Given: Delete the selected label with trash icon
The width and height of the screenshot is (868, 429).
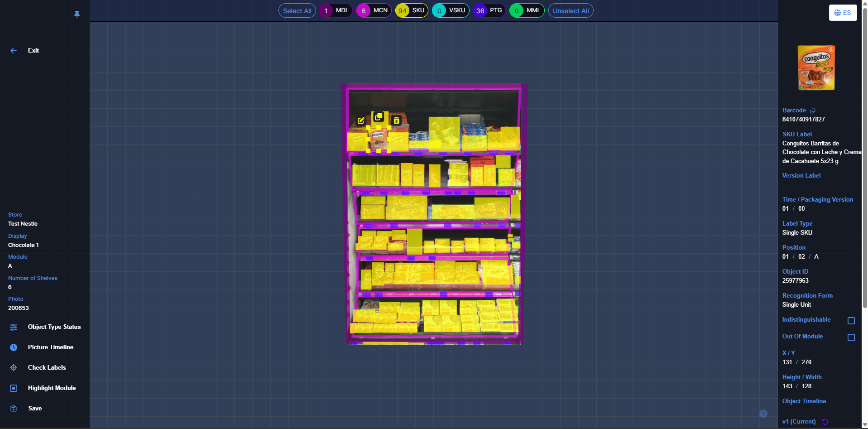Looking at the screenshot, I should click(396, 121).
